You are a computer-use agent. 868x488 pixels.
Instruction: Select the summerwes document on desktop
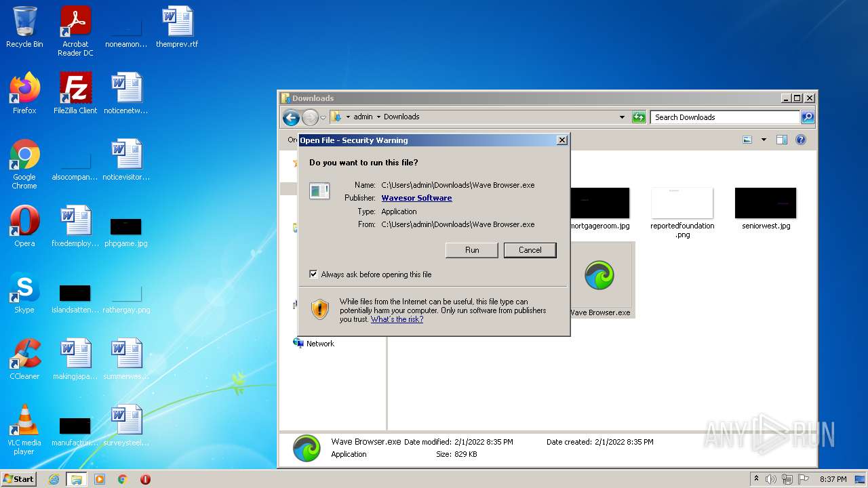126,359
